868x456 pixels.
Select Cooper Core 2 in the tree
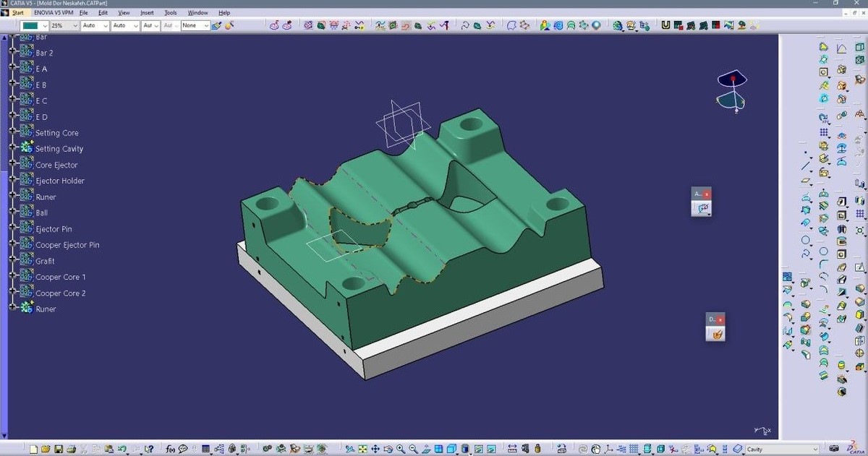point(61,293)
